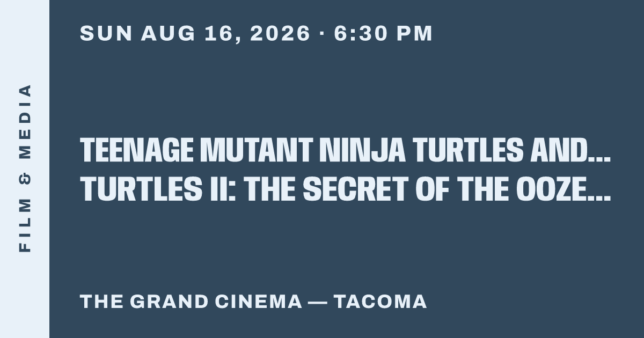This screenshot has width=644, height=338.
Task: Click the Film & Media category label
Action: pyautogui.click(x=25, y=168)
